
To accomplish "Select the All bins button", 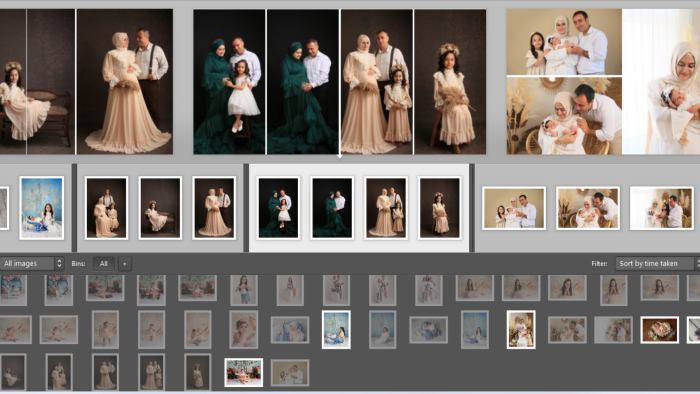I will coord(104,264).
